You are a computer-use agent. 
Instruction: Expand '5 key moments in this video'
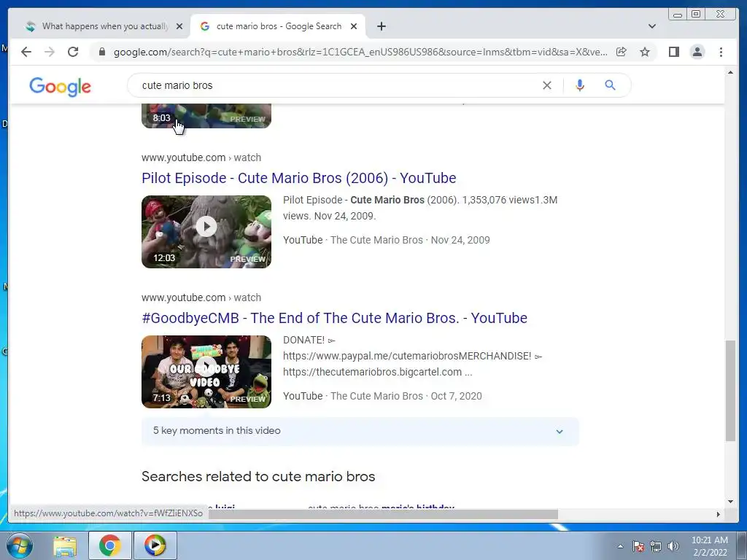(360, 431)
